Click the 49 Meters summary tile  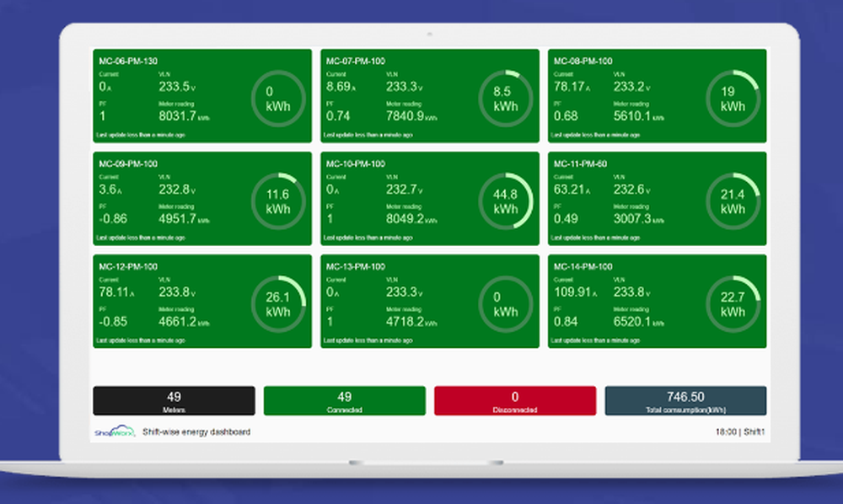(175, 401)
